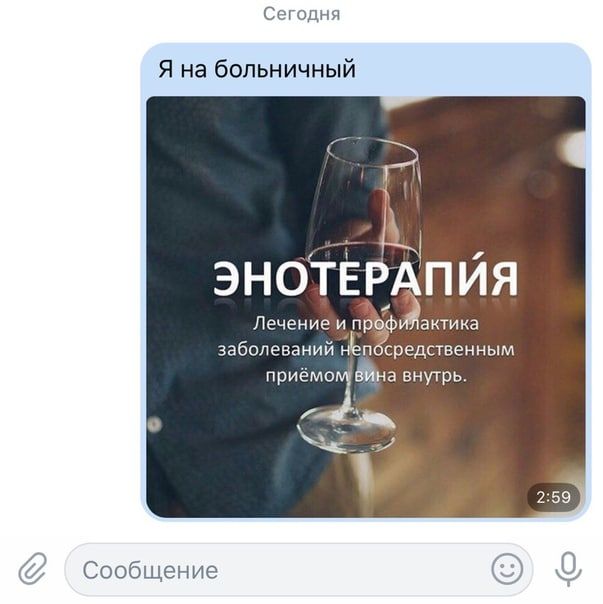Screen dimensions: 603x604
Task: Click the "приёмом вина внутрь." caption line
Action: click(x=366, y=376)
